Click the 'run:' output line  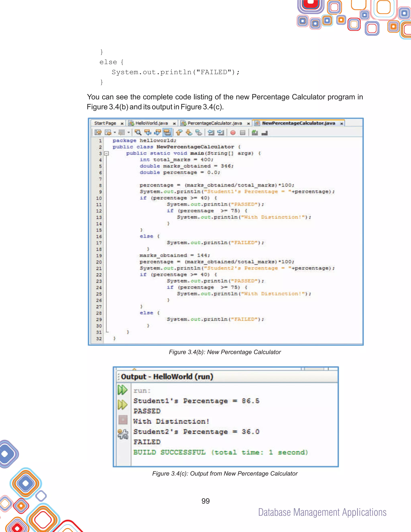click(x=142, y=391)
